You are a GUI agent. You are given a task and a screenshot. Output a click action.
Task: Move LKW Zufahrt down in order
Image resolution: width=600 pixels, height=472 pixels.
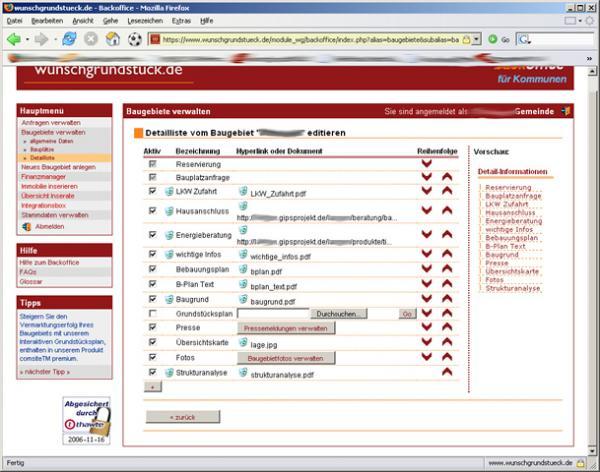427,191
